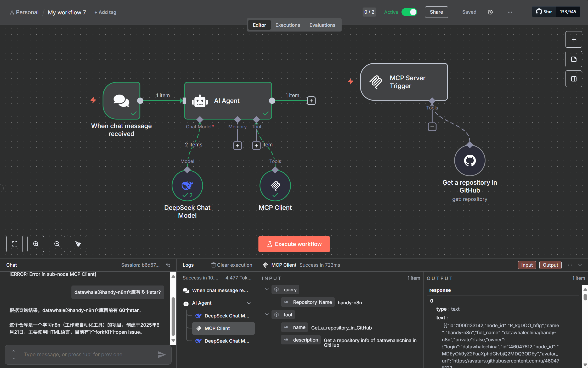The width and height of the screenshot is (588, 368).
Task: Add a sticky note to canvas
Action: click(574, 59)
